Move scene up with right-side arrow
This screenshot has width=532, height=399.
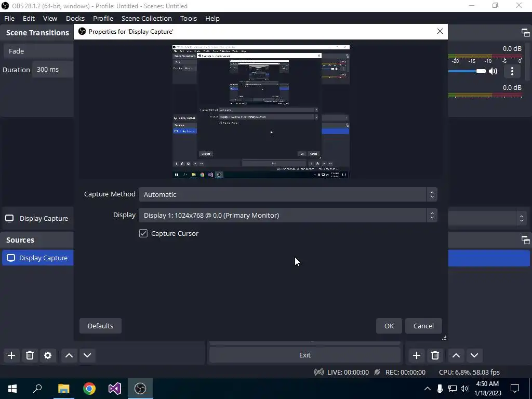[x=456, y=355]
